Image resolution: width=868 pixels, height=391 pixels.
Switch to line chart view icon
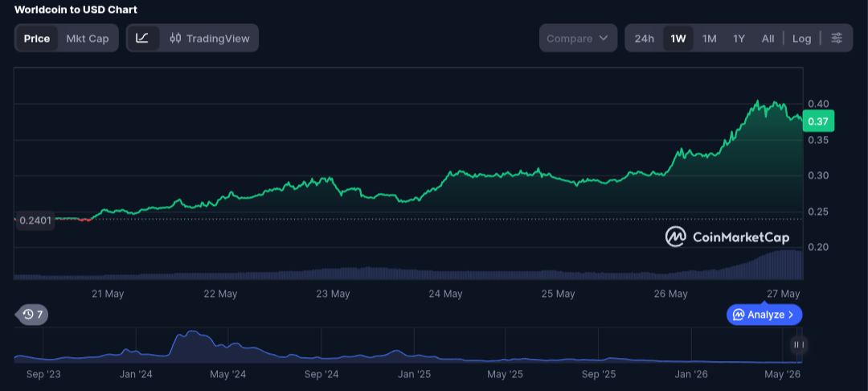tap(143, 38)
